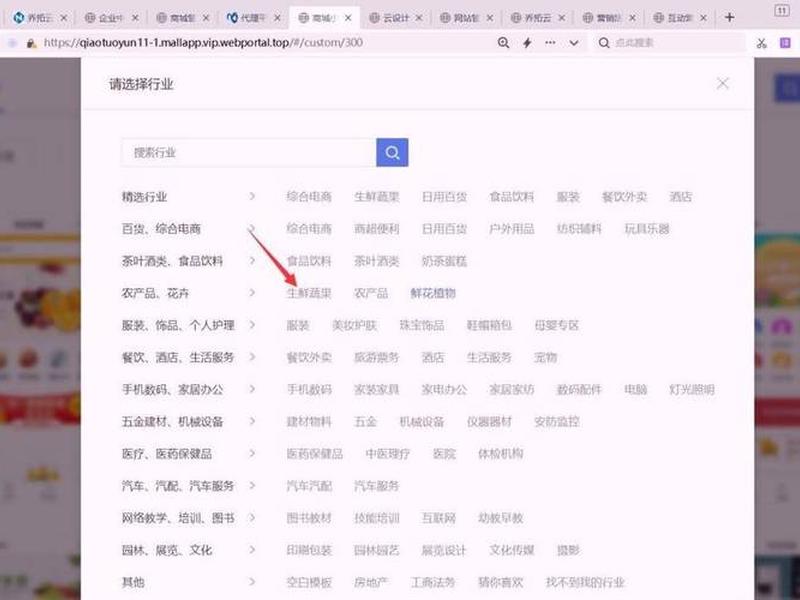Choose 机械设备 industry link
The height and width of the screenshot is (600, 800).
[x=422, y=422]
